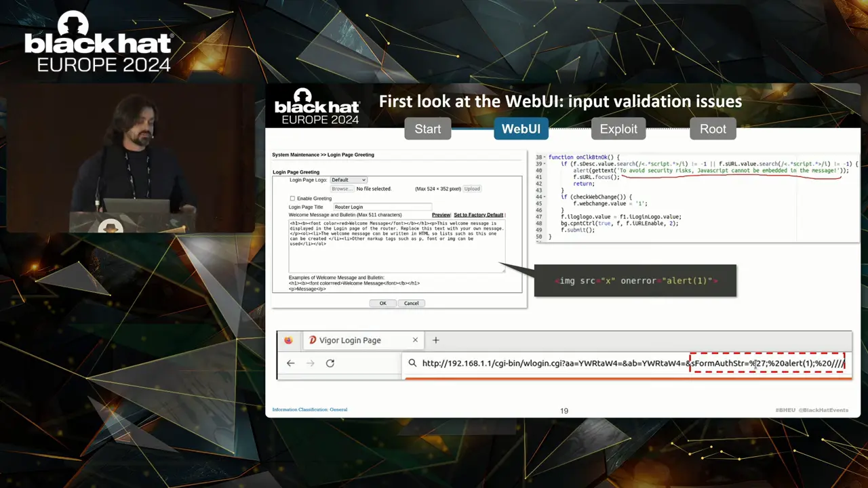Click the Set to Factory Default link
The height and width of the screenshot is (488, 868).
pyautogui.click(x=478, y=215)
